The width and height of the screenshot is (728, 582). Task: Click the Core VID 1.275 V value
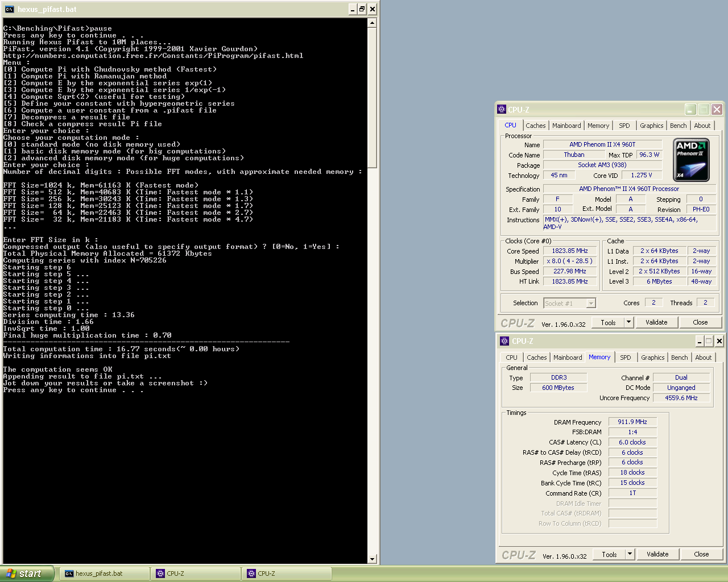642,175
